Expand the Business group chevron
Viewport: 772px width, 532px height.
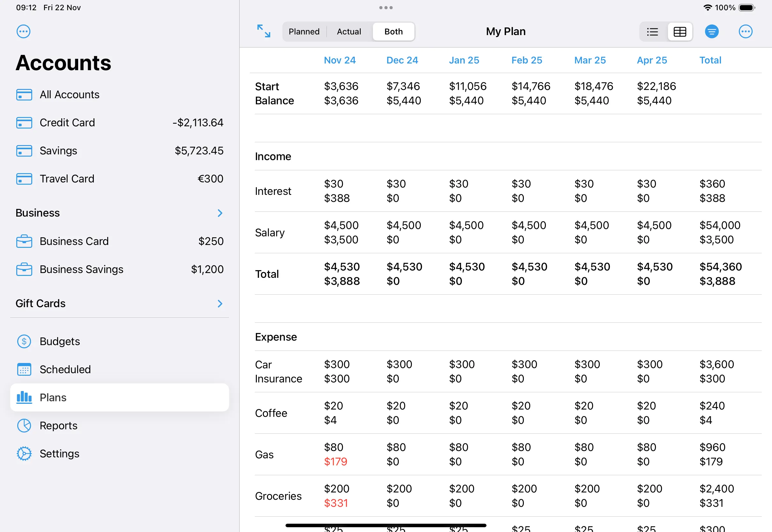220,213
